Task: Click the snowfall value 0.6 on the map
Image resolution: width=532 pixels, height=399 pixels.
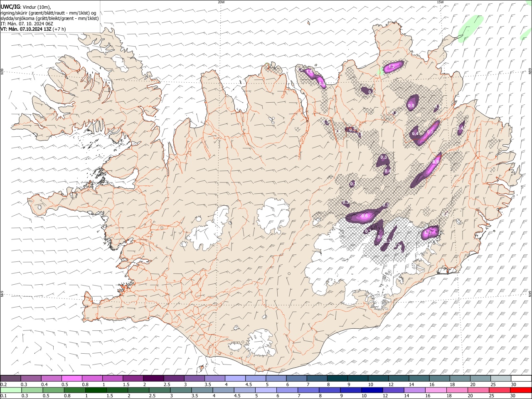Action: [365, 216]
